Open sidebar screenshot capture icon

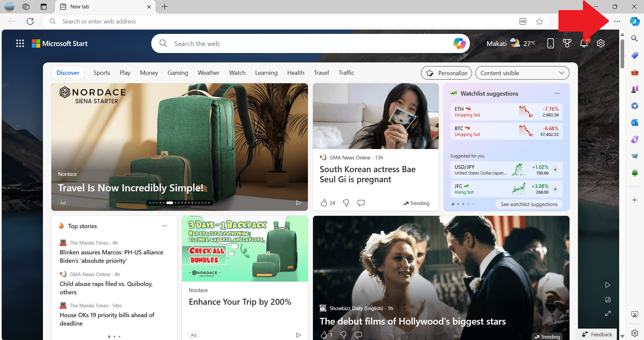click(635, 314)
